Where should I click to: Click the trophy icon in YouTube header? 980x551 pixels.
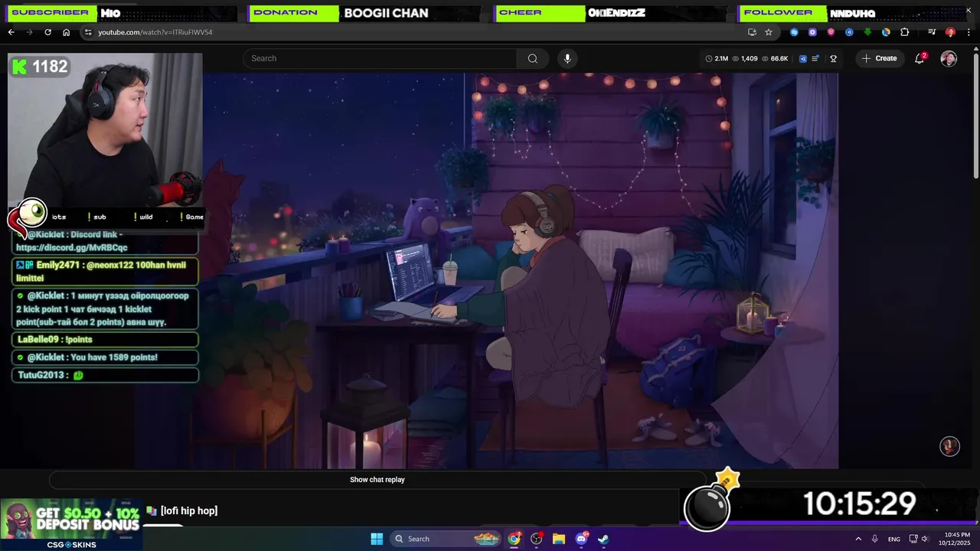pyautogui.click(x=833, y=58)
